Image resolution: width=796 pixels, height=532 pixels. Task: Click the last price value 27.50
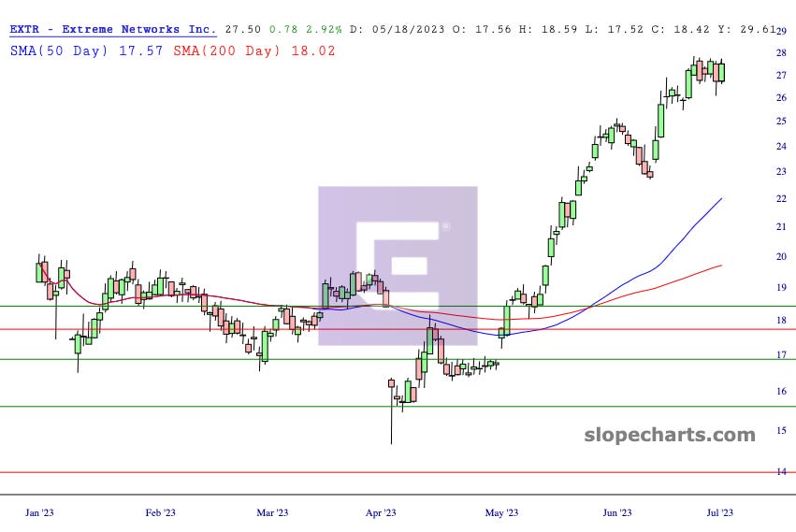(x=243, y=29)
